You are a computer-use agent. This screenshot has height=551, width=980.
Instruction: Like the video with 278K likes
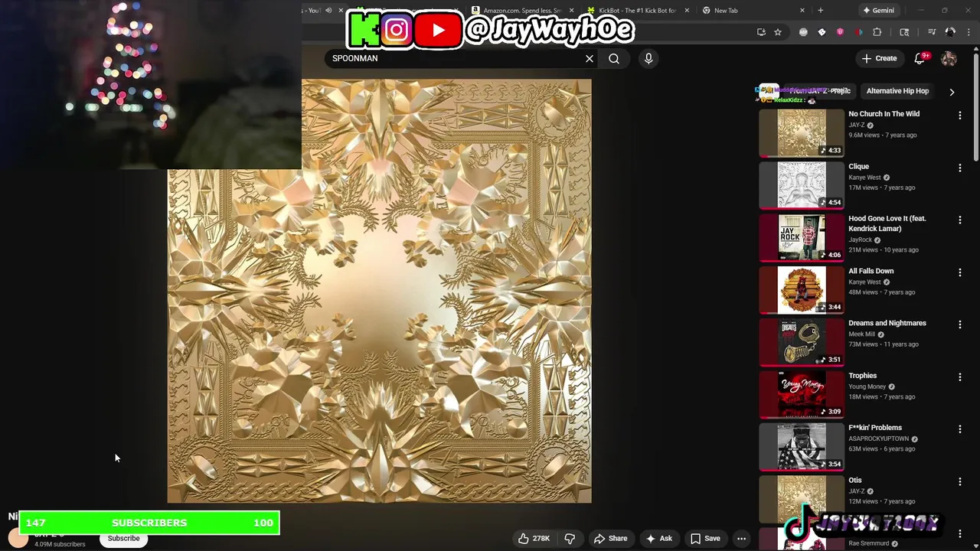click(x=534, y=539)
